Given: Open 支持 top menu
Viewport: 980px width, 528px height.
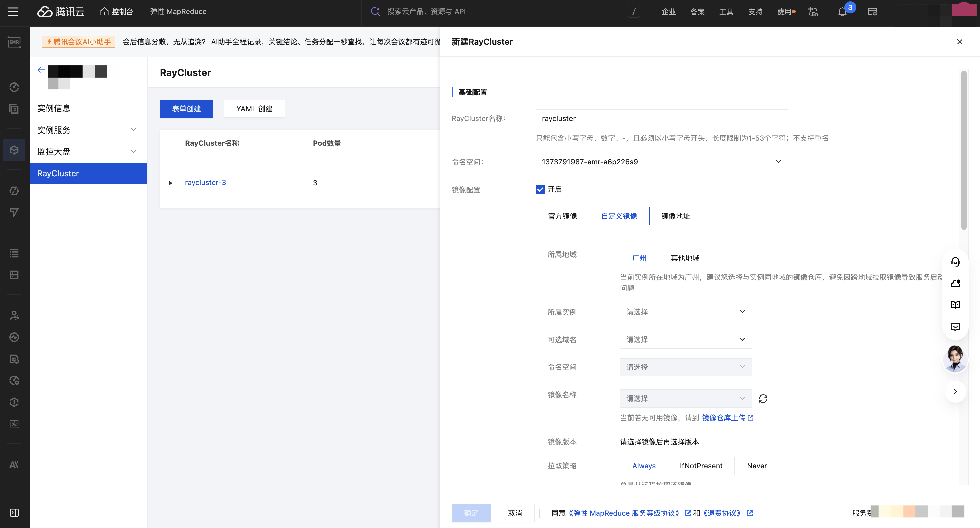Looking at the screenshot, I should pos(755,12).
